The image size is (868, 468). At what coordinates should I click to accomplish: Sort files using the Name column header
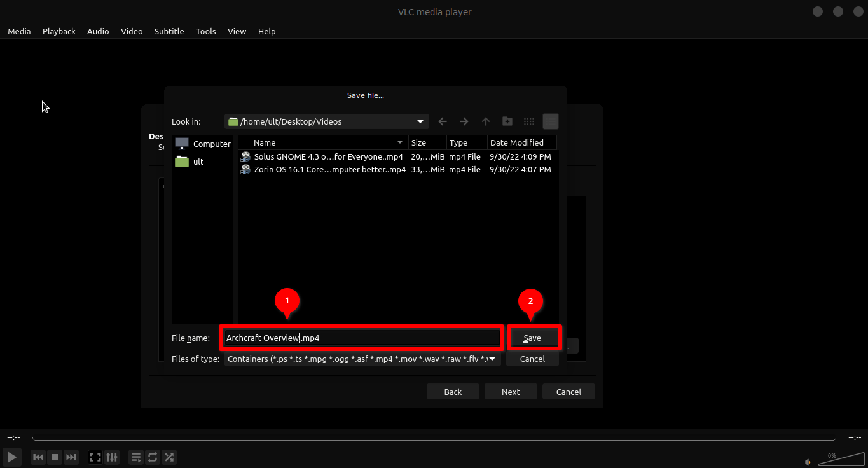pyautogui.click(x=324, y=142)
